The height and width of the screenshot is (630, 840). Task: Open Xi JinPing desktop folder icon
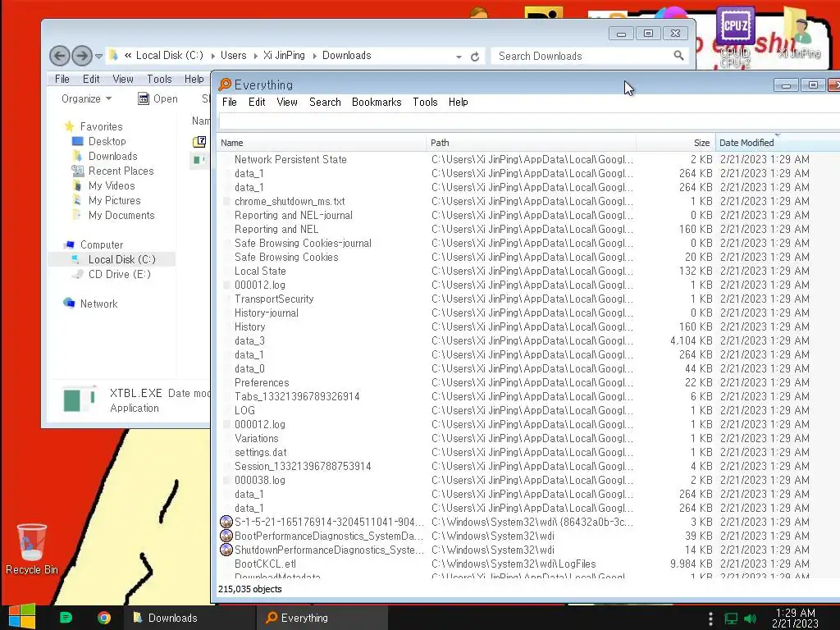click(x=799, y=33)
